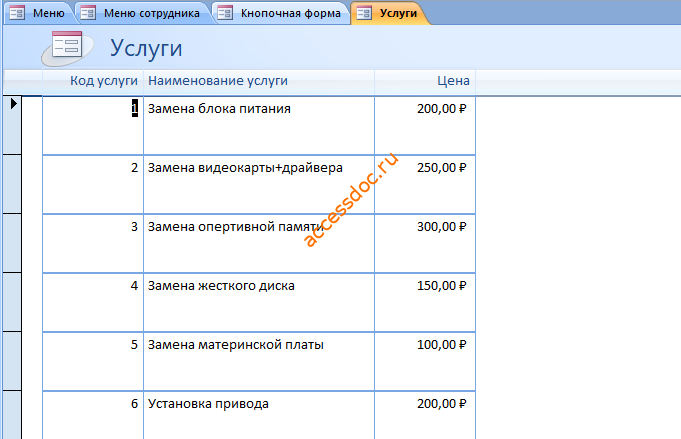Click the form icon on Услуги tab
The width and height of the screenshot is (681, 439).
point(364,13)
